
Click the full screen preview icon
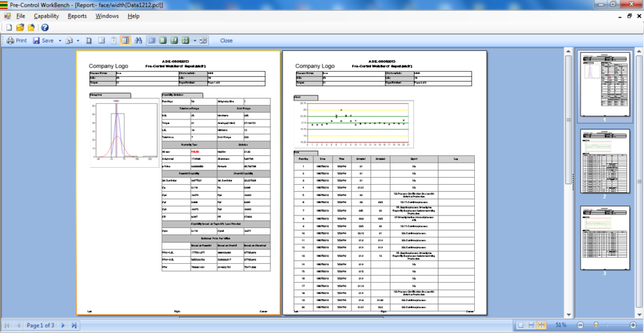[204, 41]
